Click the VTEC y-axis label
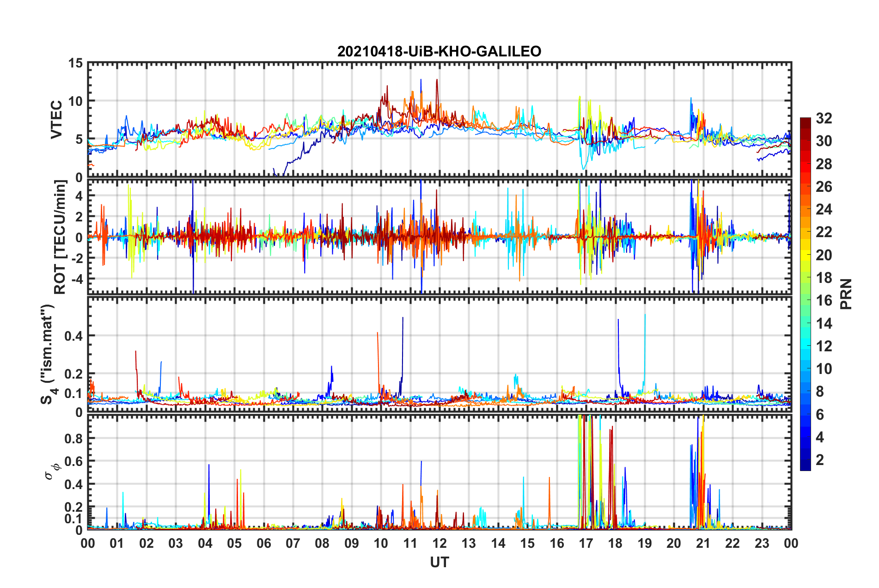879x588 pixels. click(x=56, y=120)
